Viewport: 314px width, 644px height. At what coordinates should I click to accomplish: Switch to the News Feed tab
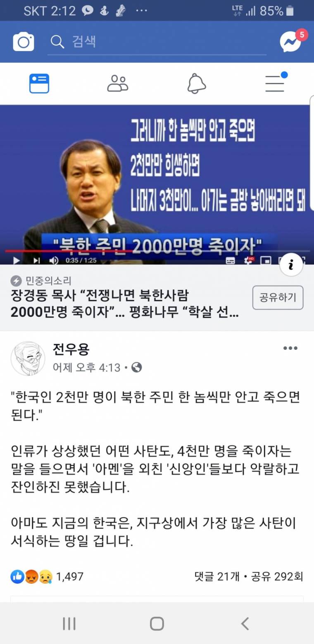(x=39, y=83)
